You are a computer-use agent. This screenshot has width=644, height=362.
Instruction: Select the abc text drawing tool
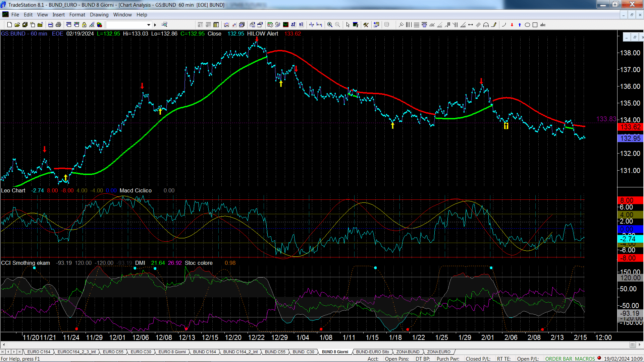coord(543,25)
